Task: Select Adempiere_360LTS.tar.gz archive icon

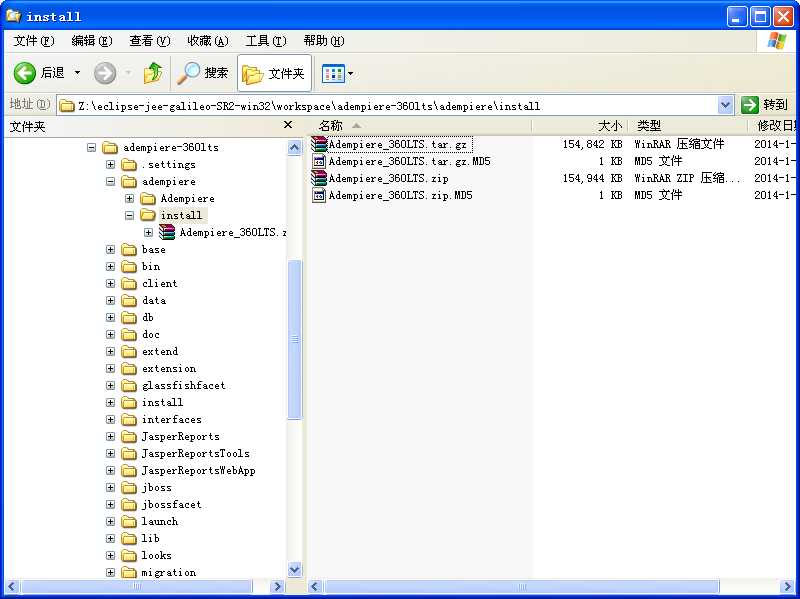Action: (x=319, y=144)
